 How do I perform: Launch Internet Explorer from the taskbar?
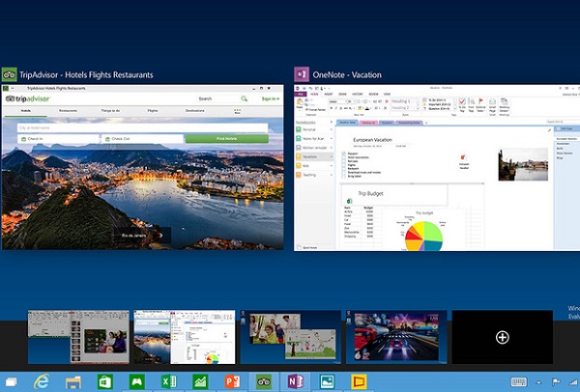tap(43, 381)
